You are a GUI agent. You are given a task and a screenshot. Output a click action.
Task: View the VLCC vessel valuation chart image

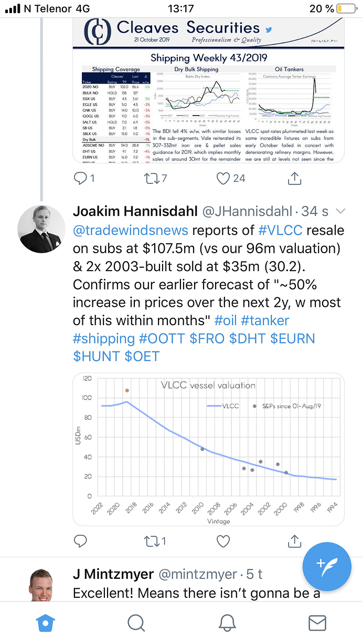[x=208, y=449]
